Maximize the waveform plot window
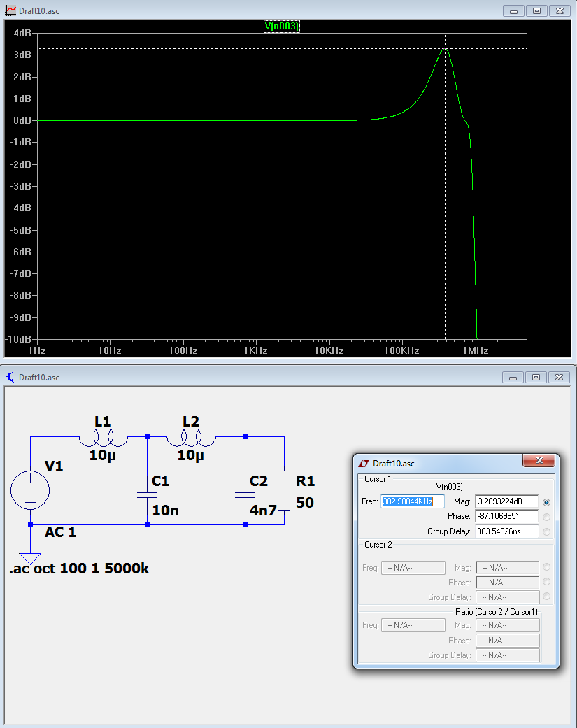 click(x=536, y=10)
